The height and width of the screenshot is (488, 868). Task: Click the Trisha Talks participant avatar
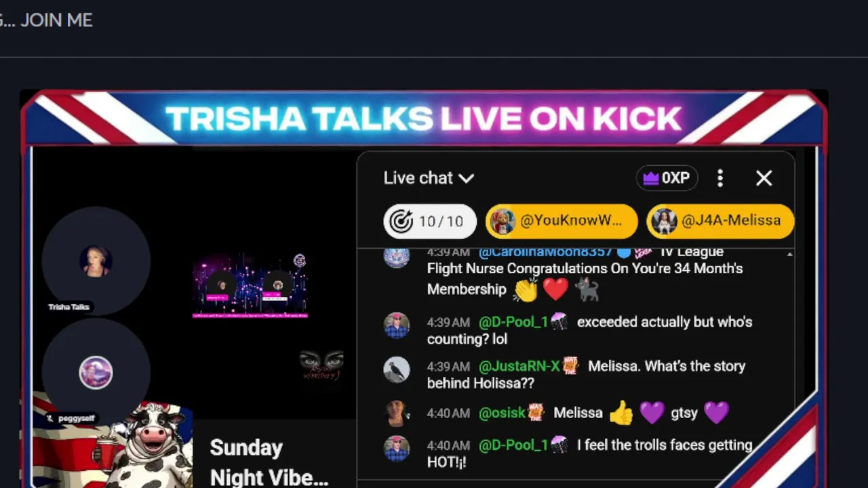click(x=96, y=261)
